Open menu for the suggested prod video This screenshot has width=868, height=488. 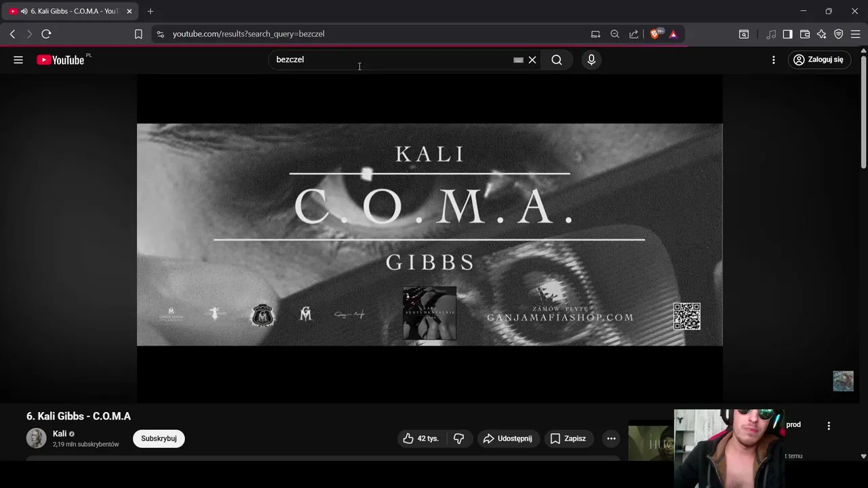[x=829, y=426]
